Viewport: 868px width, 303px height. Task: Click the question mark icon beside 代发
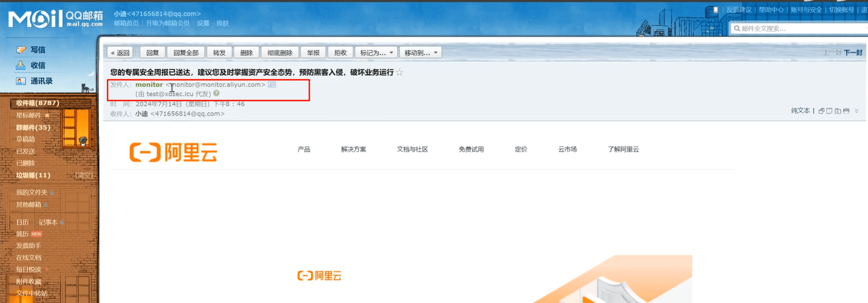coord(217,94)
